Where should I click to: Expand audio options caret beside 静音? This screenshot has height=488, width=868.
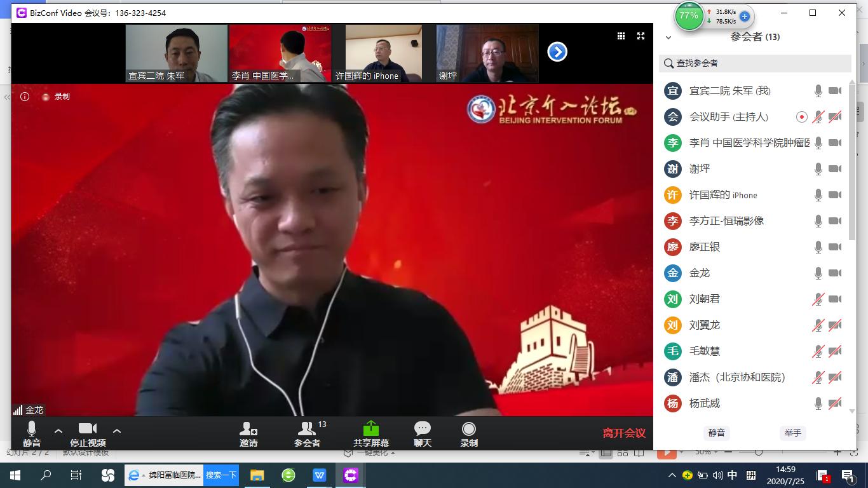tap(58, 431)
